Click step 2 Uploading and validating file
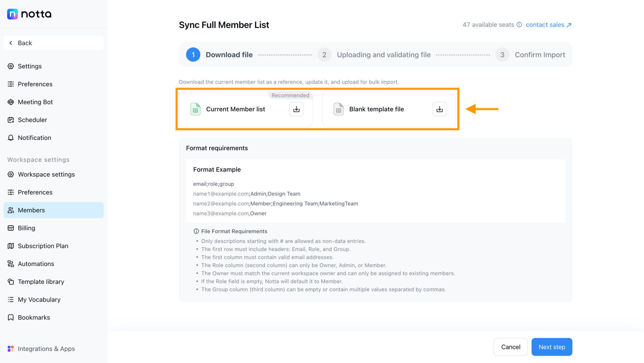This screenshot has width=644, height=363. point(374,55)
